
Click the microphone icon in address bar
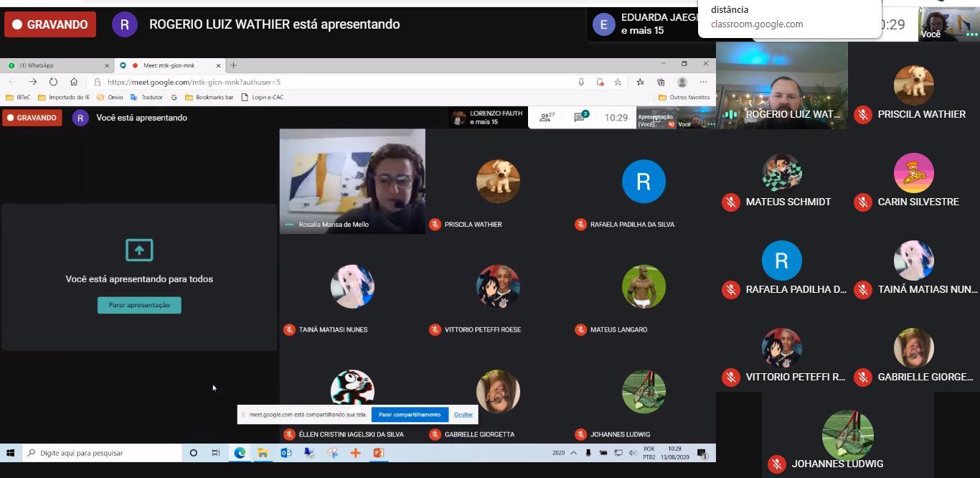point(581,82)
